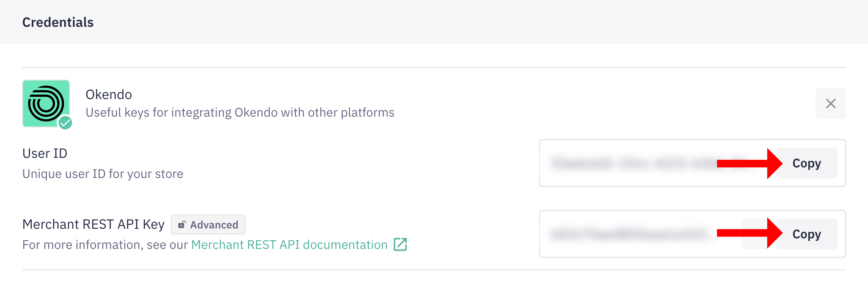Click the "Merchant REST API Key" label
Screen dimensions: 868x293
point(93,224)
